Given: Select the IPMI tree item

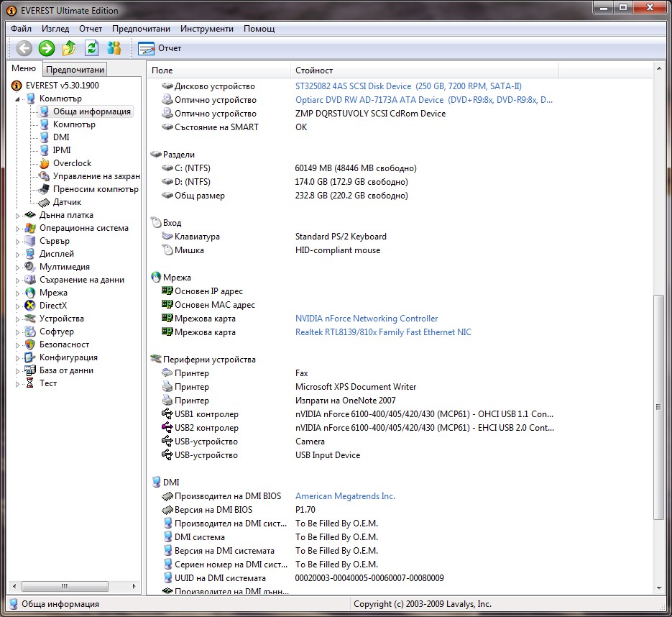Looking at the screenshot, I should (x=62, y=150).
